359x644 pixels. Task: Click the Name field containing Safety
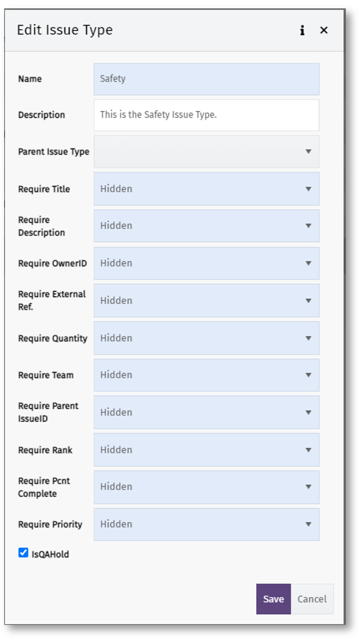click(206, 79)
